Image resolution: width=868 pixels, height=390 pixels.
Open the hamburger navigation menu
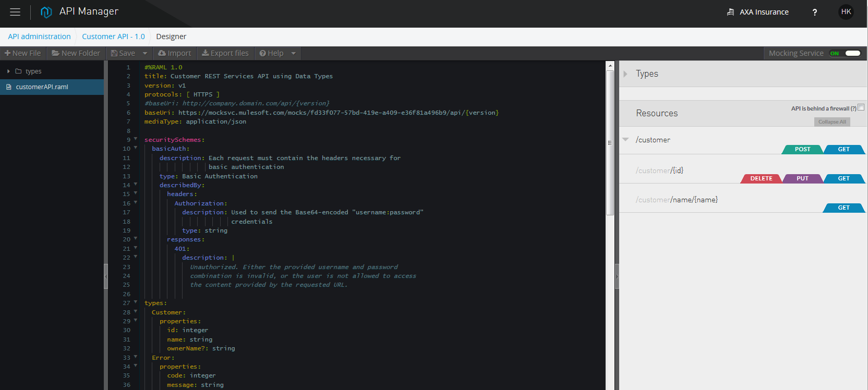coord(15,12)
